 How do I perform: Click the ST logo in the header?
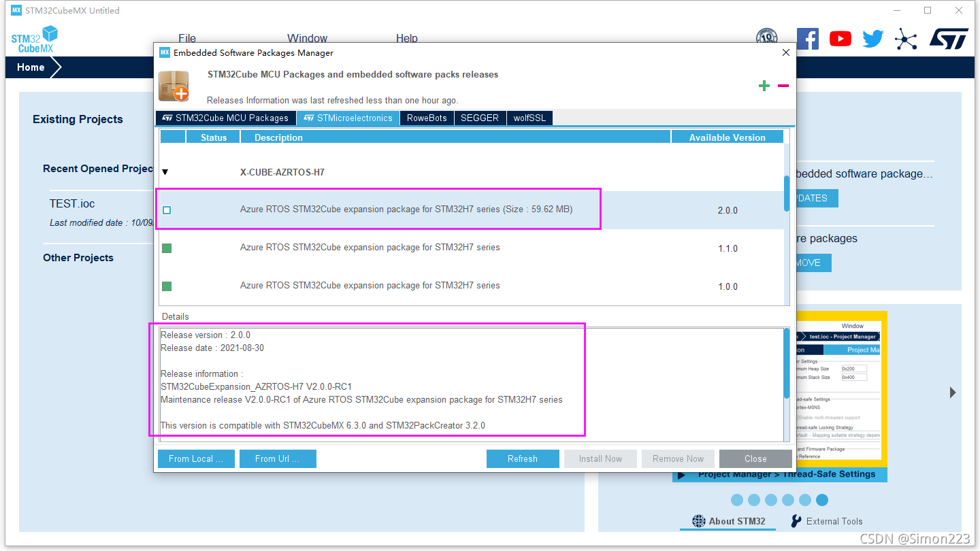pos(949,39)
